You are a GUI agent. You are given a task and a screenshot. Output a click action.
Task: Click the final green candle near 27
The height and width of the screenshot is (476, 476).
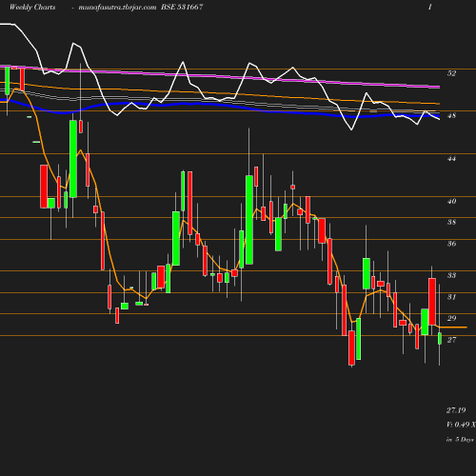pos(440,338)
